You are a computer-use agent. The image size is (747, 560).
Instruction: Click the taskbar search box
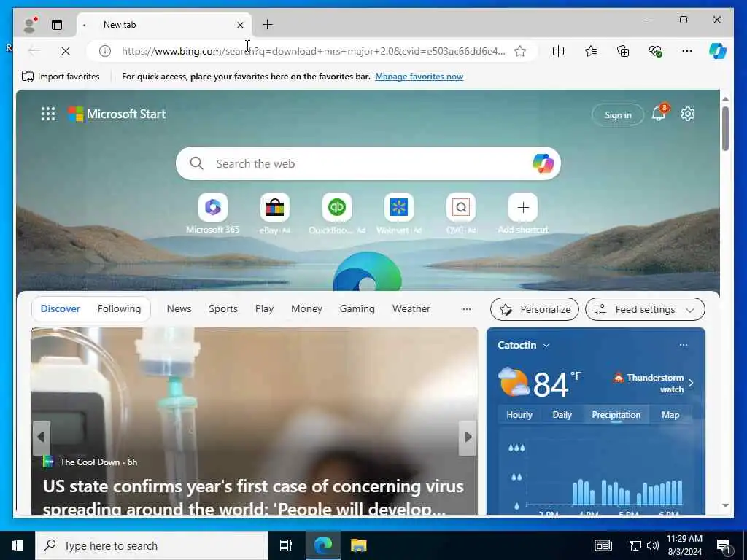tap(152, 545)
